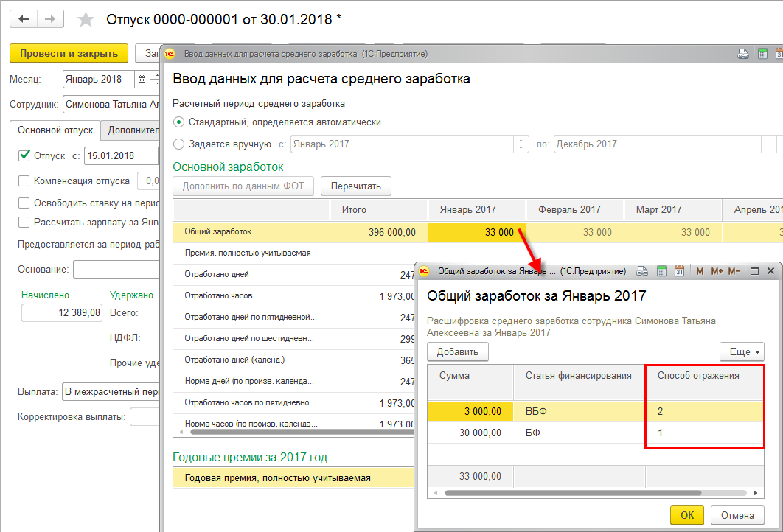Click the Способ отражения column header
This screenshot has height=532, width=783.
pyautogui.click(x=705, y=382)
